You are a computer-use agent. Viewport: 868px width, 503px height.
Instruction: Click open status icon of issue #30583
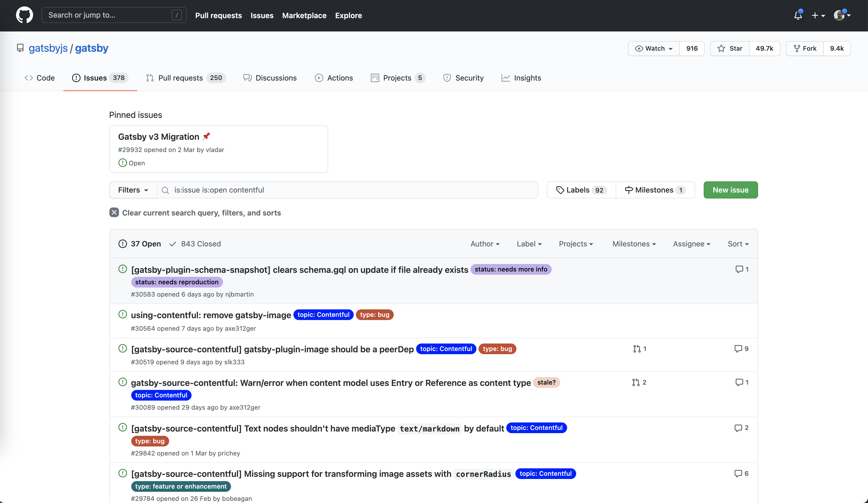click(x=123, y=269)
